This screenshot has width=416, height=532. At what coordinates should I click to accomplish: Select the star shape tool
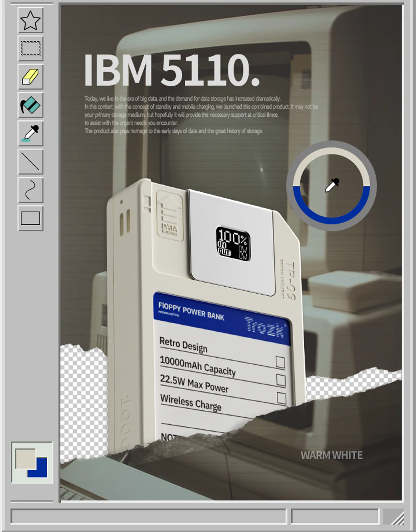pyautogui.click(x=31, y=20)
